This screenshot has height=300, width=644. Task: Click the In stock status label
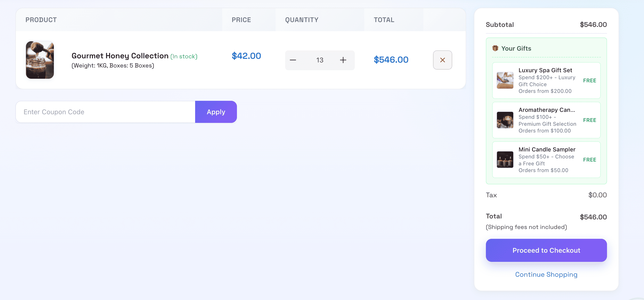click(x=184, y=56)
